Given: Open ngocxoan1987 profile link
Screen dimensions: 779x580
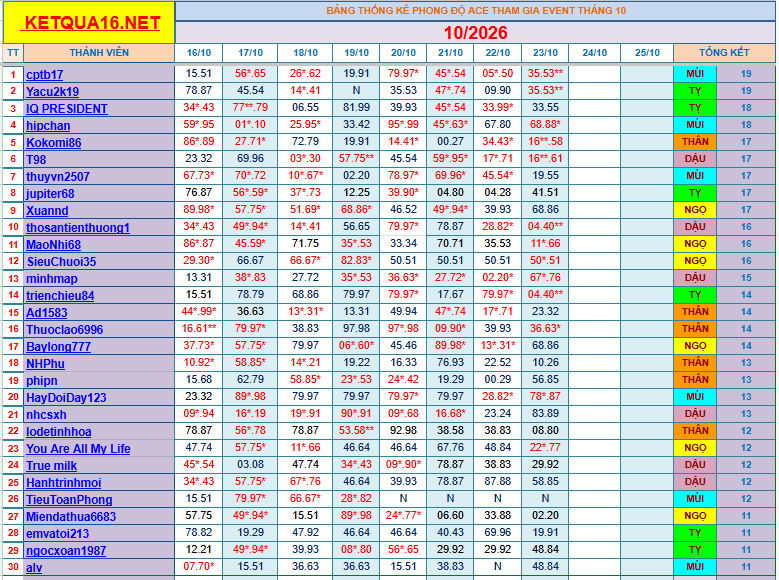Looking at the screenshot, I should [66, 551].
